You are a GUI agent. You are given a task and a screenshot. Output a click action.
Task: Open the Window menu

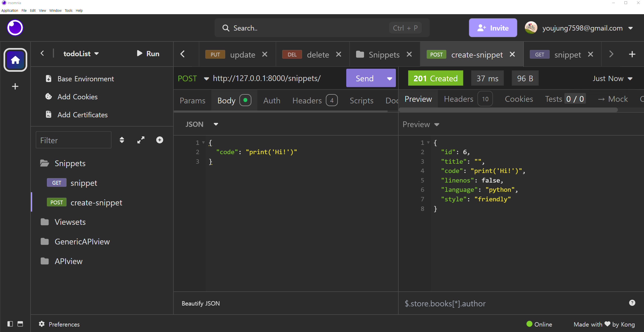click(x=55, y=10)
